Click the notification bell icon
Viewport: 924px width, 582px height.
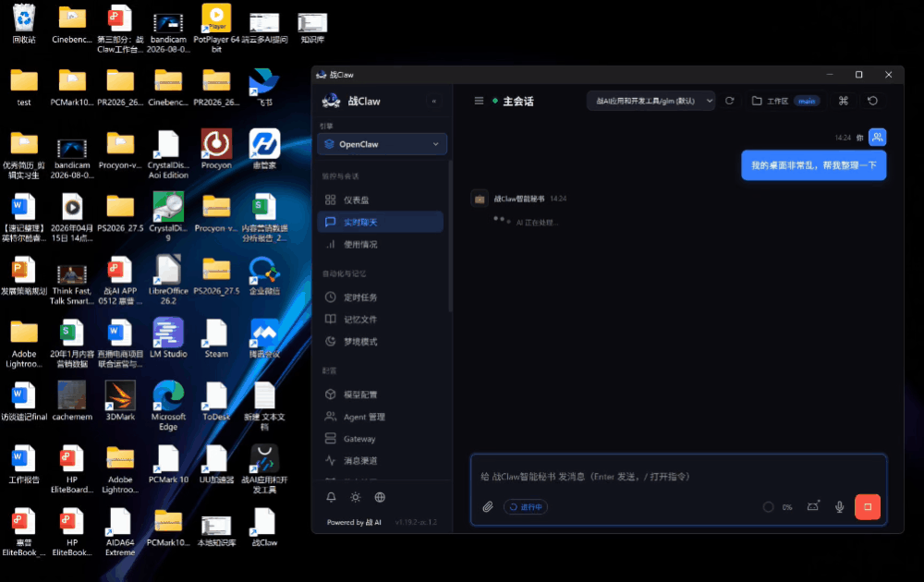tap(331, 497)
